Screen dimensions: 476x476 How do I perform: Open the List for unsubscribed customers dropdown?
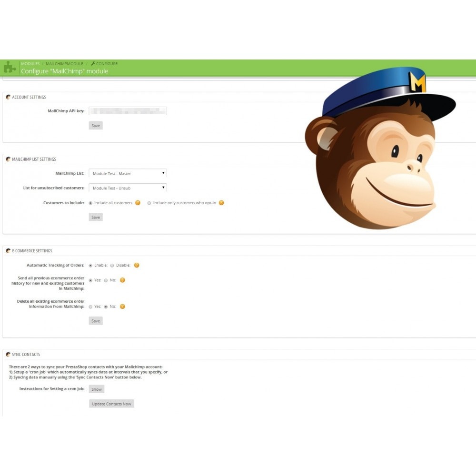[x=128, y=188]
